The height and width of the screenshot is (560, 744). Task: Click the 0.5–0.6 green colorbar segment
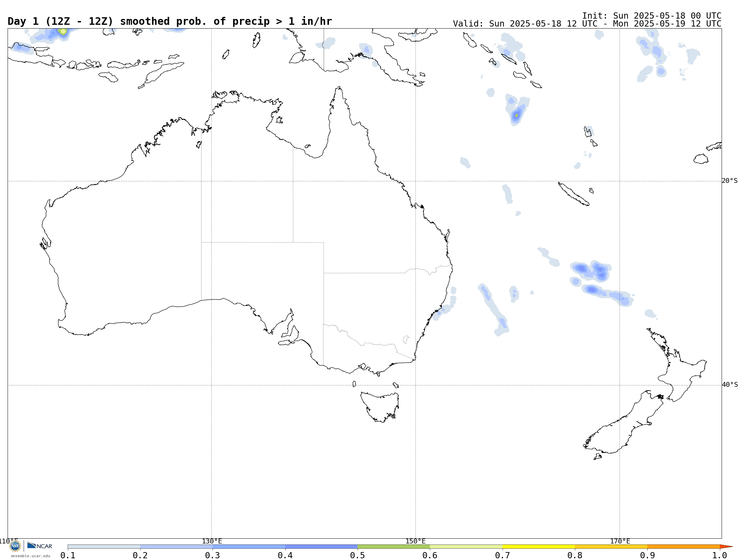pyautogui.click(x=394, y=547)
